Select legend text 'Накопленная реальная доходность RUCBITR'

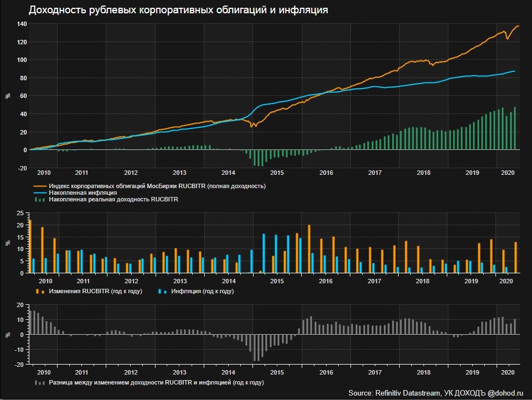point(113,199)
